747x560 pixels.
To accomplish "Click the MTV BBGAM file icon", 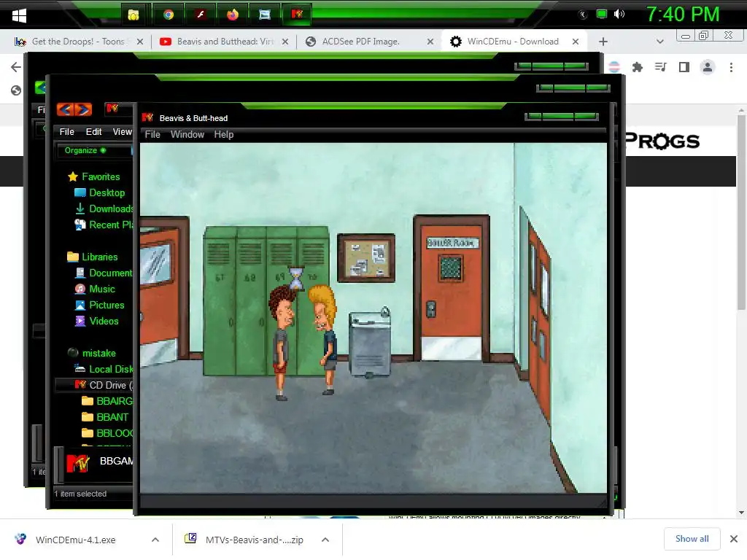I will (77, 463).
